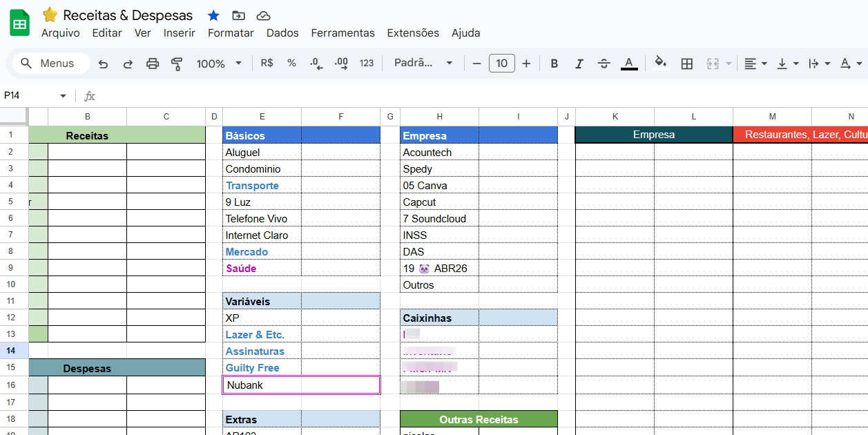Viewport: 868px width, 435px height.
Task: Open the Extensões menu
Action: [x=413, y=33]
